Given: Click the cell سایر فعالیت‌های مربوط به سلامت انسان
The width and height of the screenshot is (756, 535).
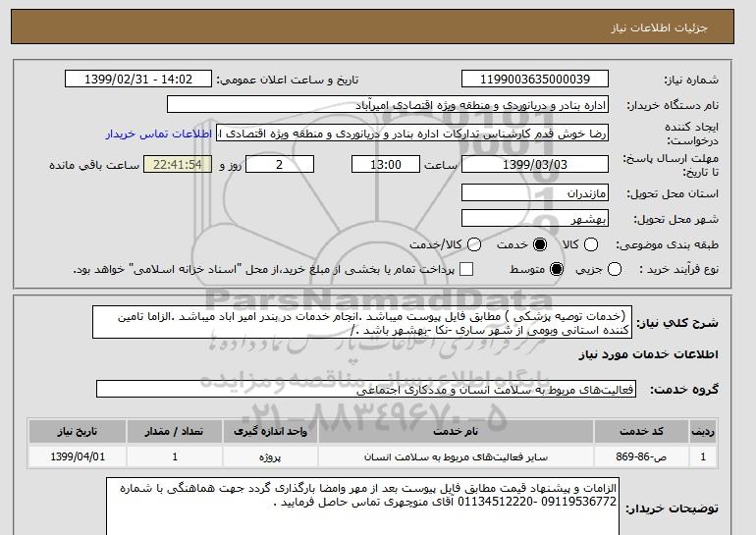Looking at the screenshot, I should click(456, 456).
